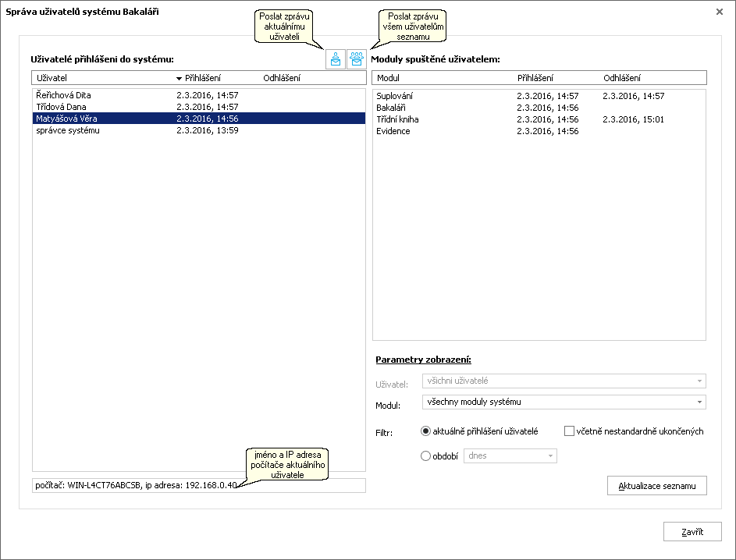Image resolution: width=736 pixels, height=560 pixels.
Task: Select 'správce systému' user row
Action: point(199,130)
